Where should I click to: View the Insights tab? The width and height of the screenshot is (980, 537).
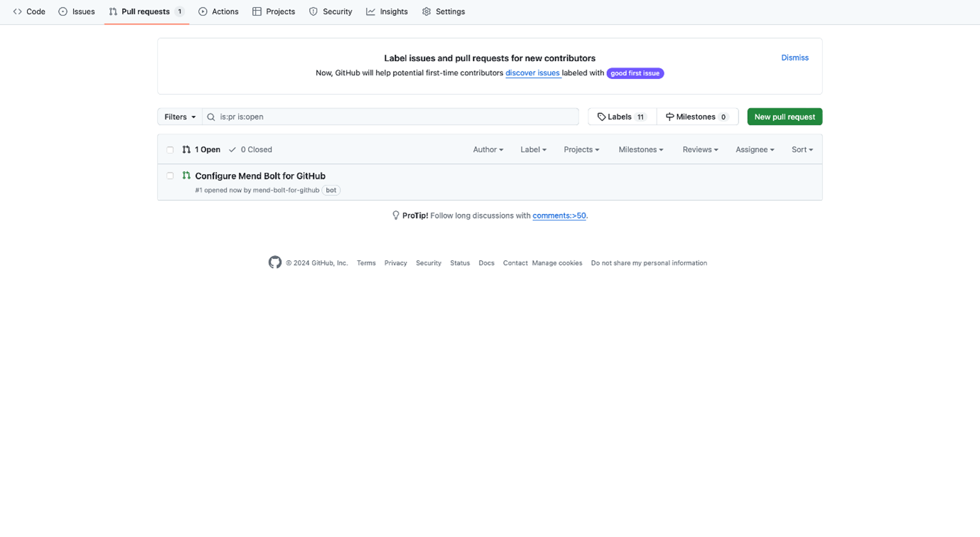coord(387,11)
